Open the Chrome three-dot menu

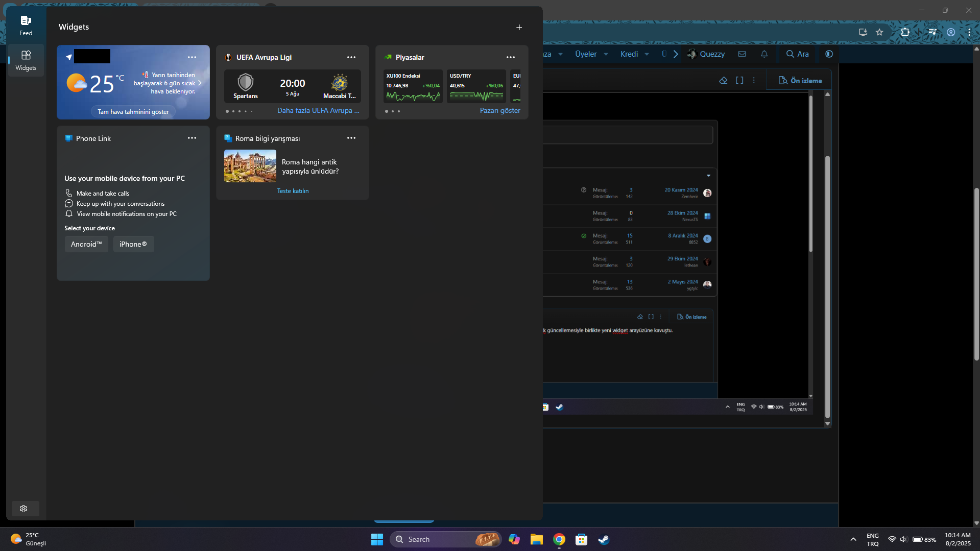(x=969, y=32)
